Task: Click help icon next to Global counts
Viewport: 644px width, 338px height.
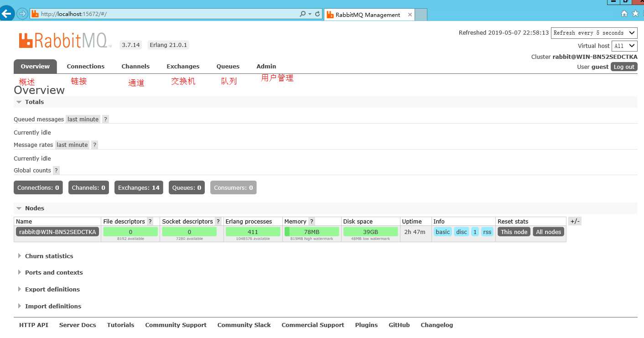Action: pos(56,170)
